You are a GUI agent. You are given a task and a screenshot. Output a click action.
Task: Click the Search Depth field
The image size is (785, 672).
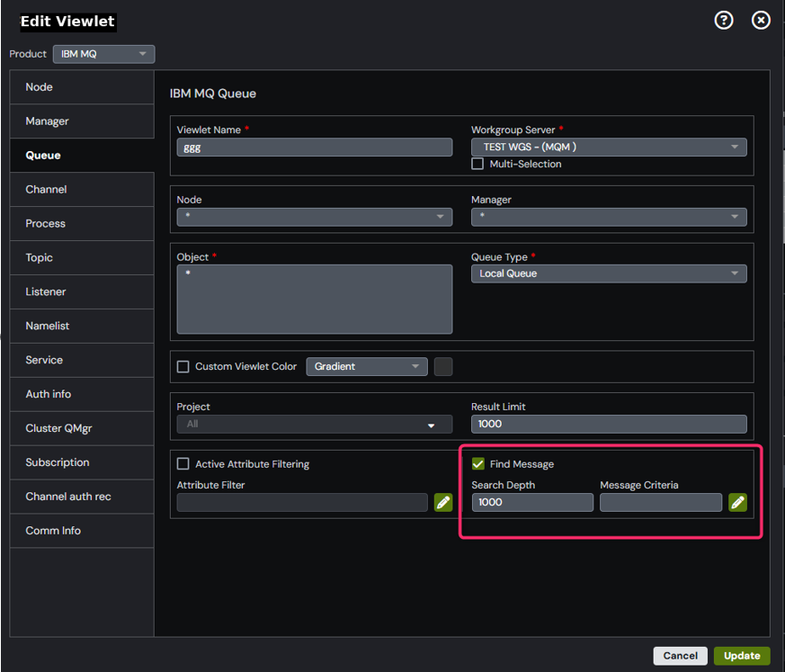pyautogui.click(x=532, y=502)
